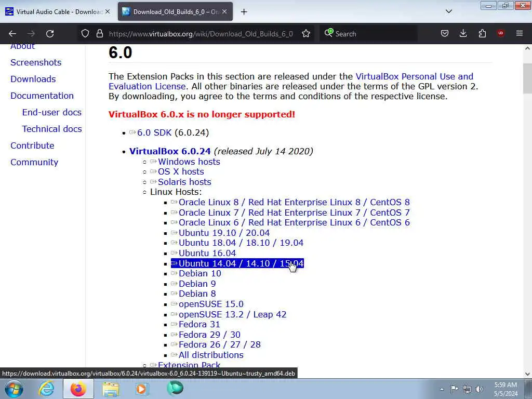Image resolution: width=532 pixels, height=399 pixels.
Task: Close the Virtual Audio Cable tab
Action: click(x=108, y=11)
